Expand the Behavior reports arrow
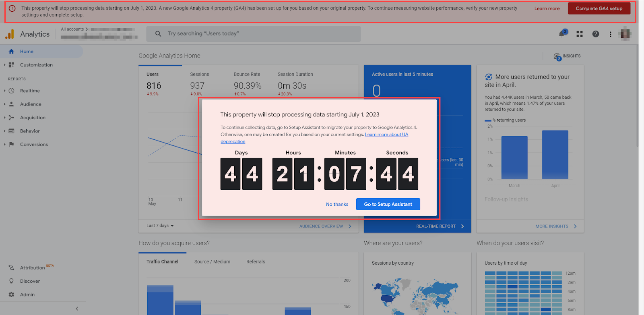This screenshot has height=315, width=644. [4, 131]
